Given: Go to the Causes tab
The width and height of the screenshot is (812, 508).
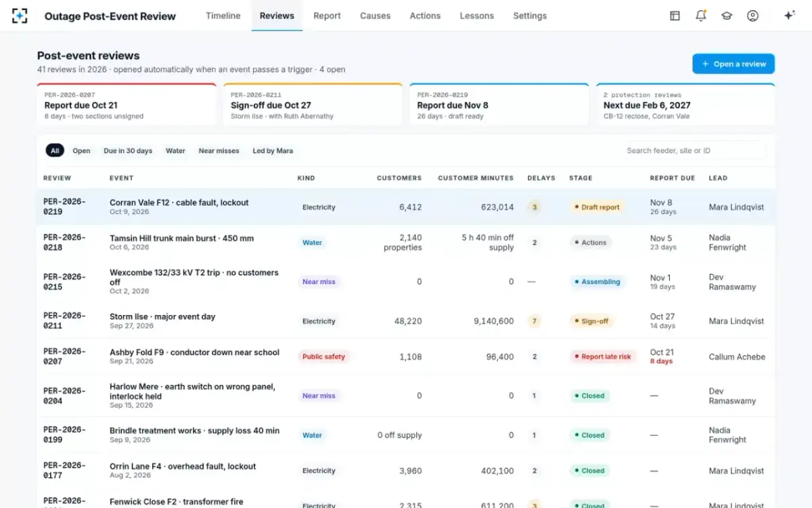Looking at the screenshot, I should tap(375, 16).
